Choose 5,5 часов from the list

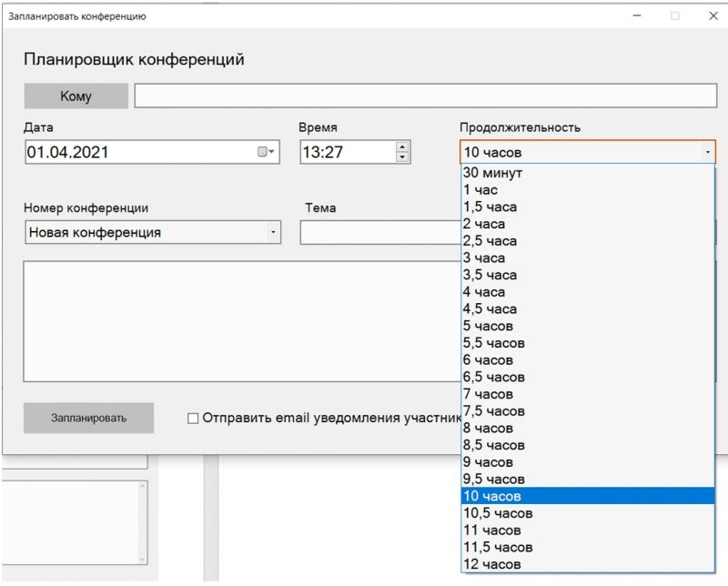588,343
